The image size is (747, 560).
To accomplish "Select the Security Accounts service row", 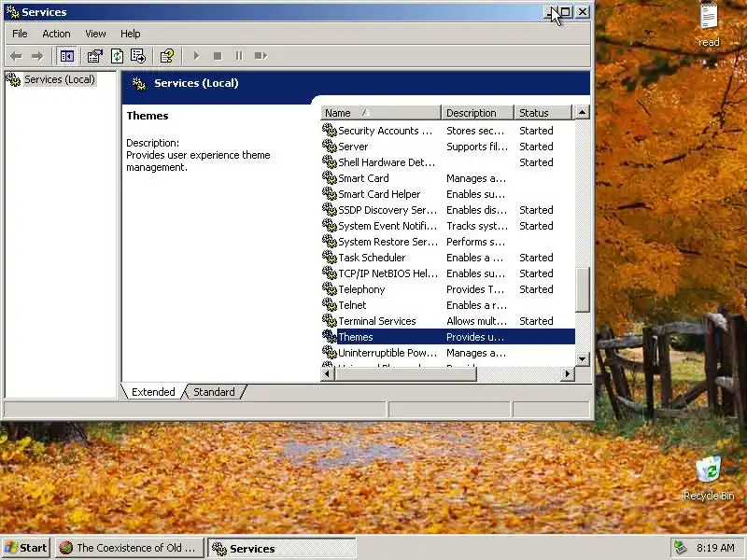I will coord(448,131).
